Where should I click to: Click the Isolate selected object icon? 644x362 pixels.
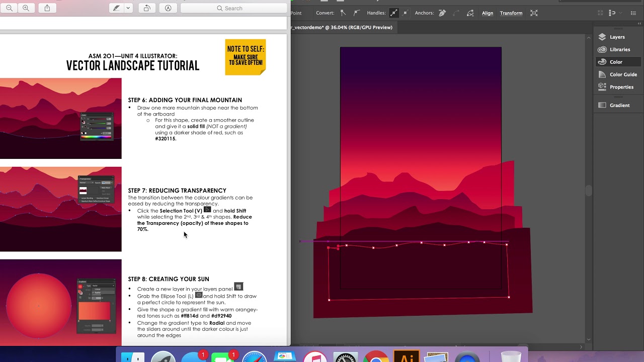pyautogui.click(x=534, y=13)
